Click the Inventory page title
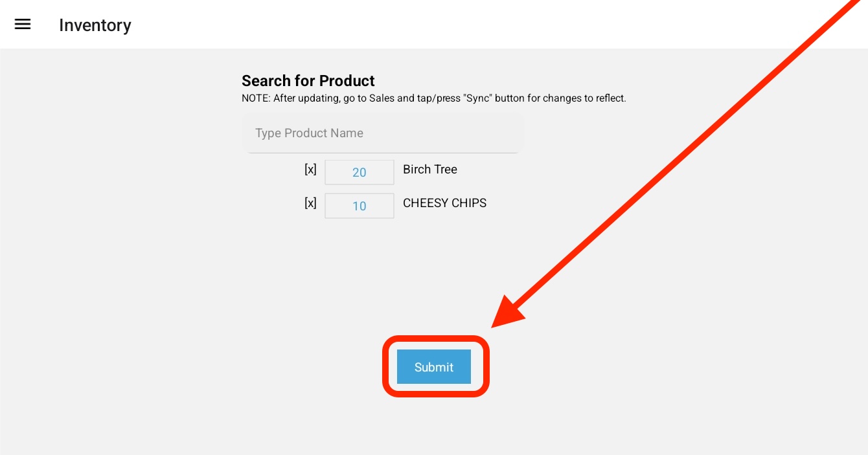The height and width of the screenshot is (455, 868). [95, 25]
